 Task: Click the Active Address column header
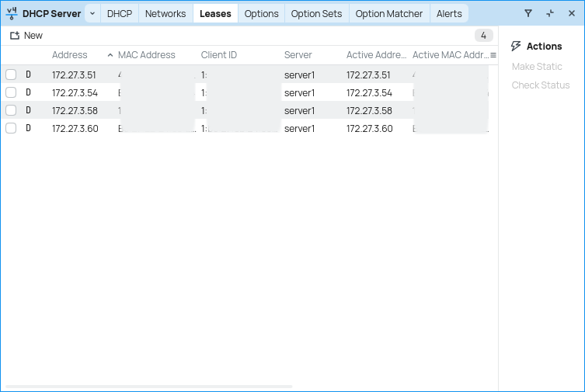(x=376, y=55)
